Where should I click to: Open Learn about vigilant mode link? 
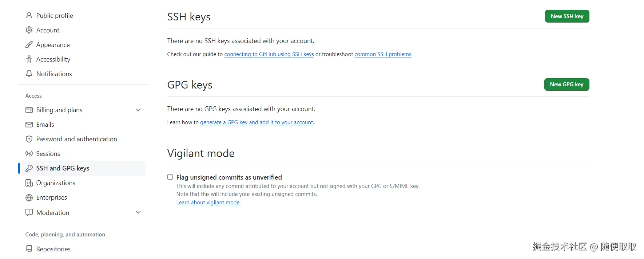click(x=208, y=203)
